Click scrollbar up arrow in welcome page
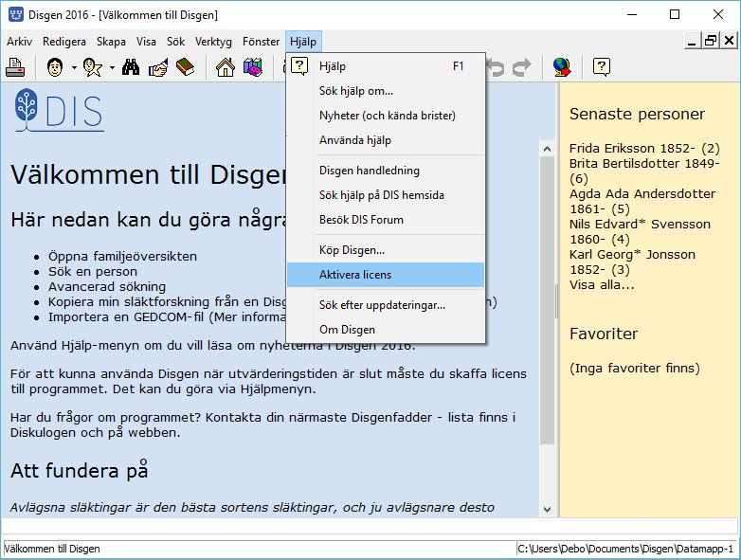The width and height of the screenshot is (741, 560). tap(548, 149)
